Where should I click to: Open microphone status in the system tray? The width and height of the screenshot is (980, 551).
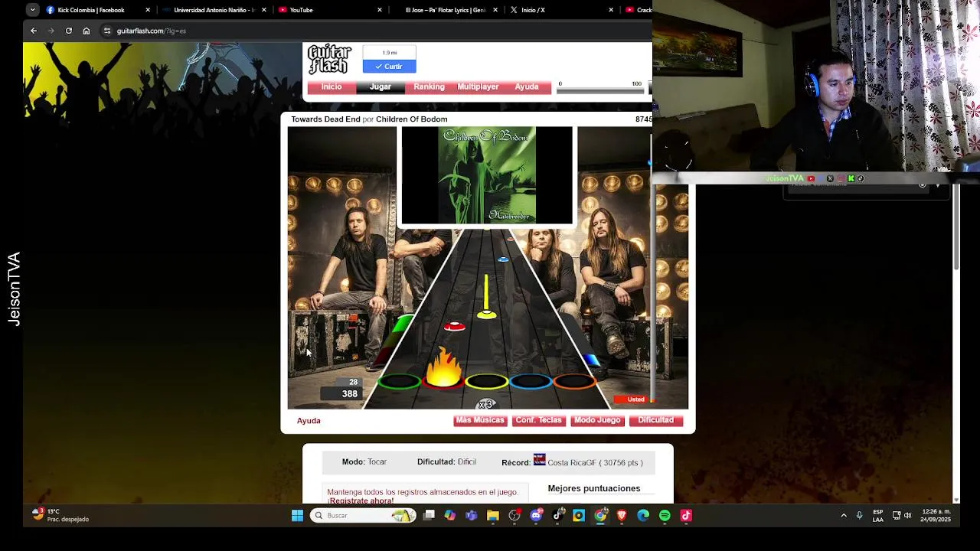pyautogui.click(x=859, y=516)
